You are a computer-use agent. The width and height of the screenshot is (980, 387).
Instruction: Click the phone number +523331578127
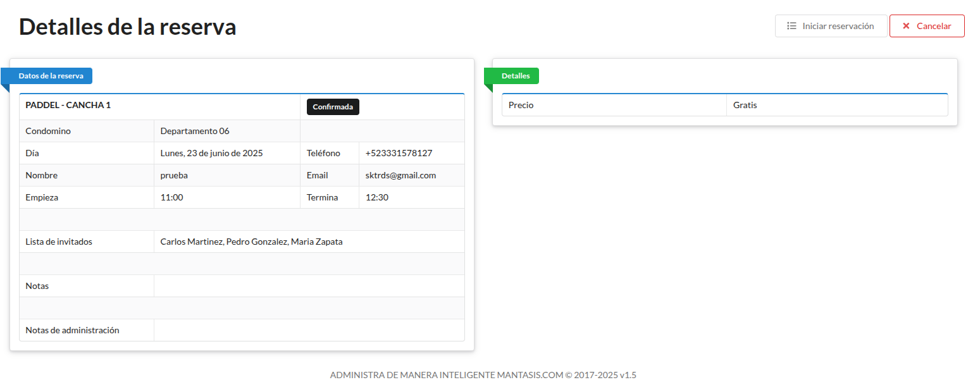tap(399, 153)
